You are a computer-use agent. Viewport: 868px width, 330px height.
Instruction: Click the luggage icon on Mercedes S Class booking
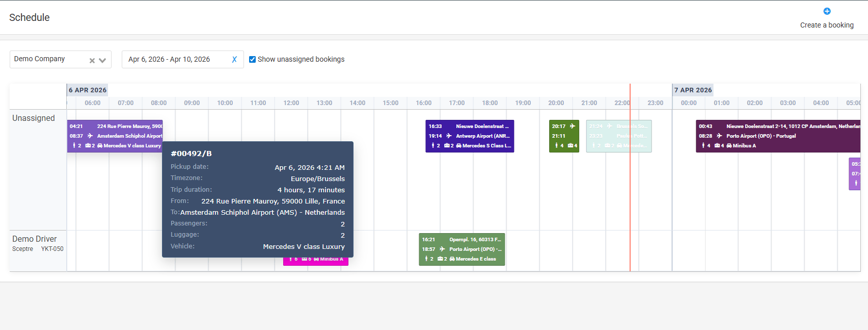pyautogui.click(x=447, y=145)
